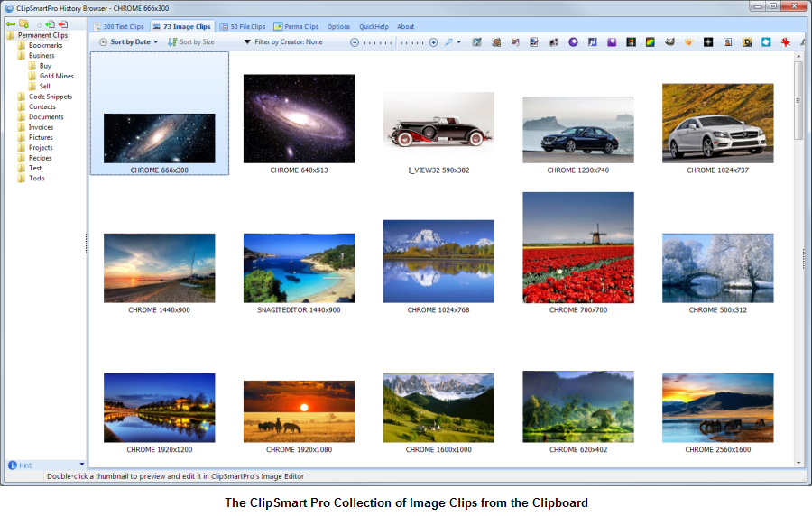Viewport: 812px width, 516px height.
Task: Select the red tulip windmill thumbnail
Action: click(578, 247)
